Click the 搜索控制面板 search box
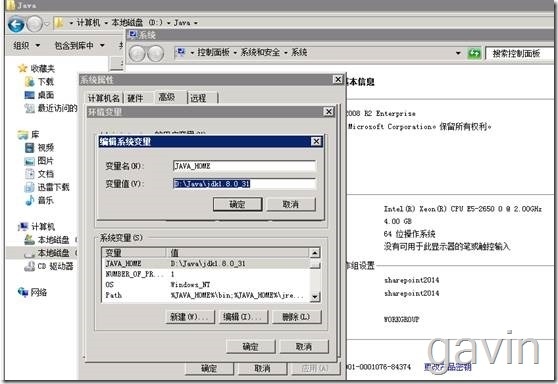 pyautogui.click(x=521, y=53)
